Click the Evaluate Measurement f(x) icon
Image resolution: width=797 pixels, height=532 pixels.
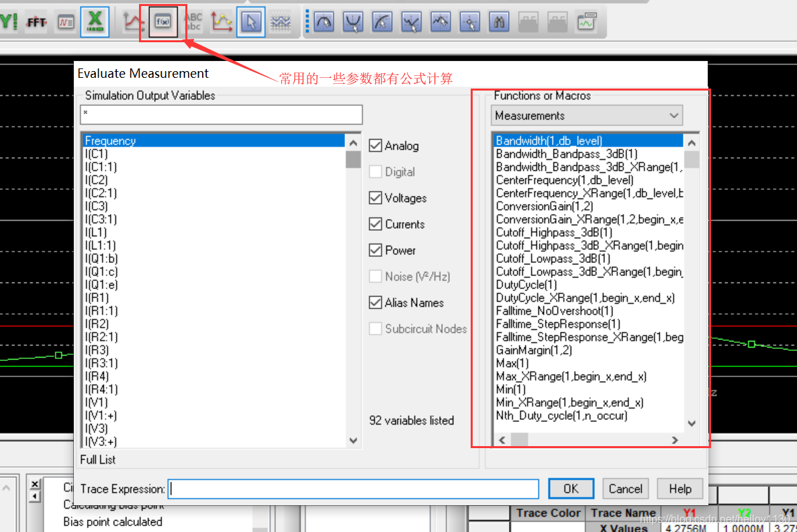163,22
